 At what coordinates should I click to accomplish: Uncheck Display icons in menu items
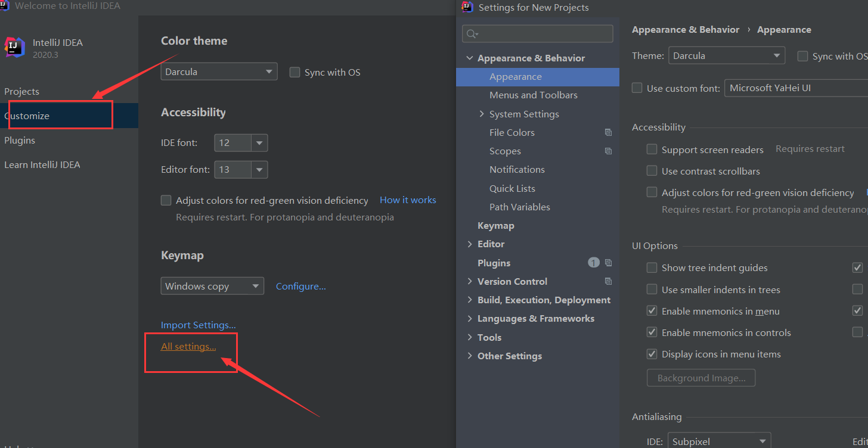pos(652,354)
